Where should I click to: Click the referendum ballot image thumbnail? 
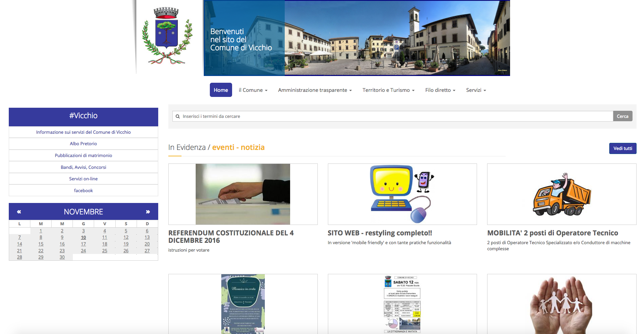tap(243, 194)
